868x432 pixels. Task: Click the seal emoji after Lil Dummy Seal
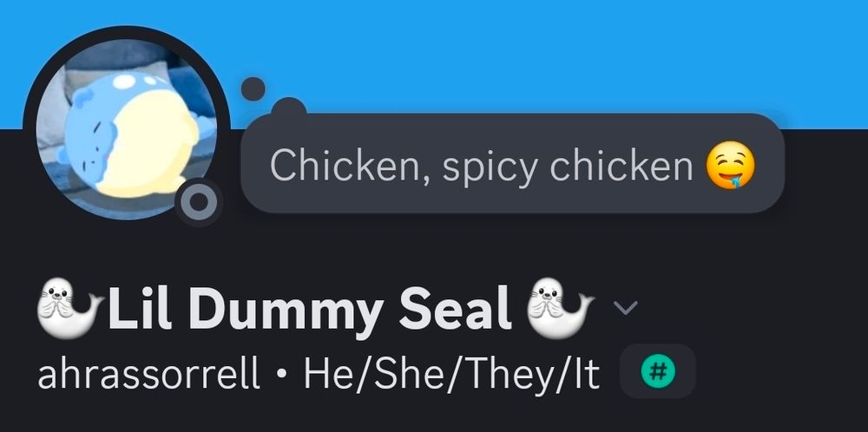tap(559, 307)
